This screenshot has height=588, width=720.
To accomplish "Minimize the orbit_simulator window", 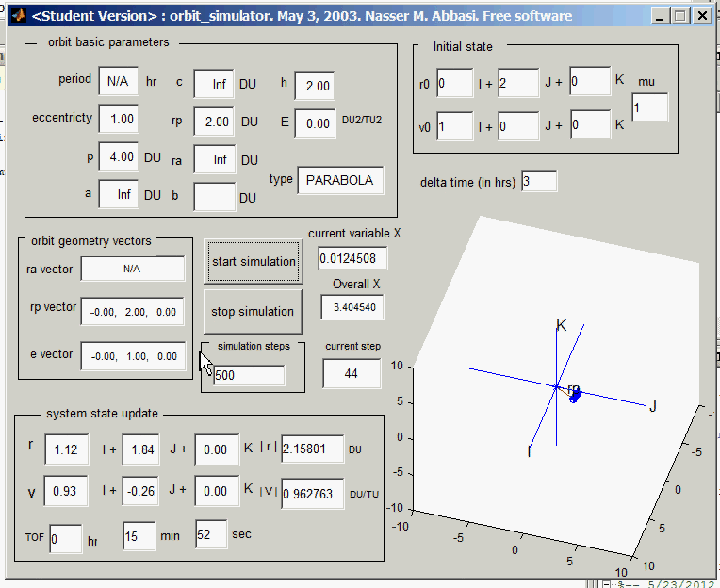I will click(660, 16).
